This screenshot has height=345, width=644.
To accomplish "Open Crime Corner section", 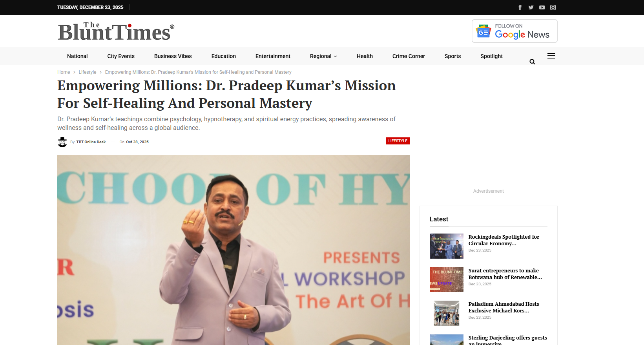I will point(409,56).
